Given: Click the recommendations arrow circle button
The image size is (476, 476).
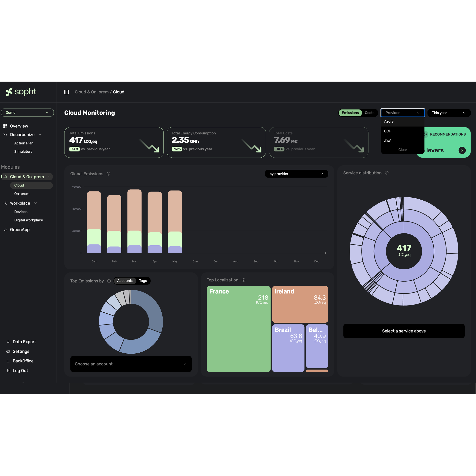Looking at the screenshot, I should click(x=462, y=150).
